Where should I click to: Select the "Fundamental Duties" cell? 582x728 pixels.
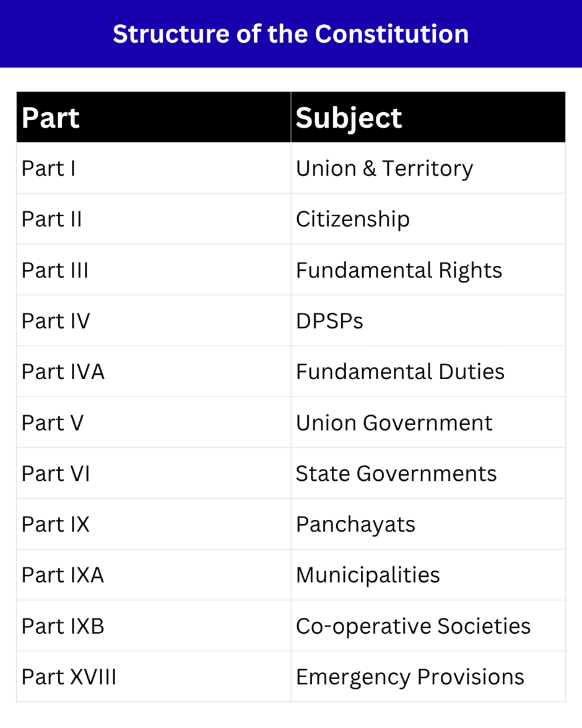[x=400, y=372]
